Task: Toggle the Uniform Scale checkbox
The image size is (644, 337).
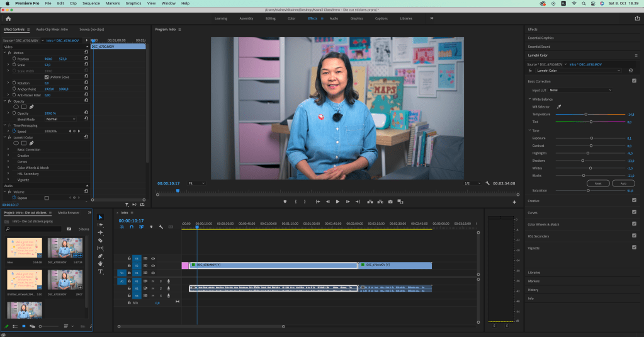Action: point(47,77)
